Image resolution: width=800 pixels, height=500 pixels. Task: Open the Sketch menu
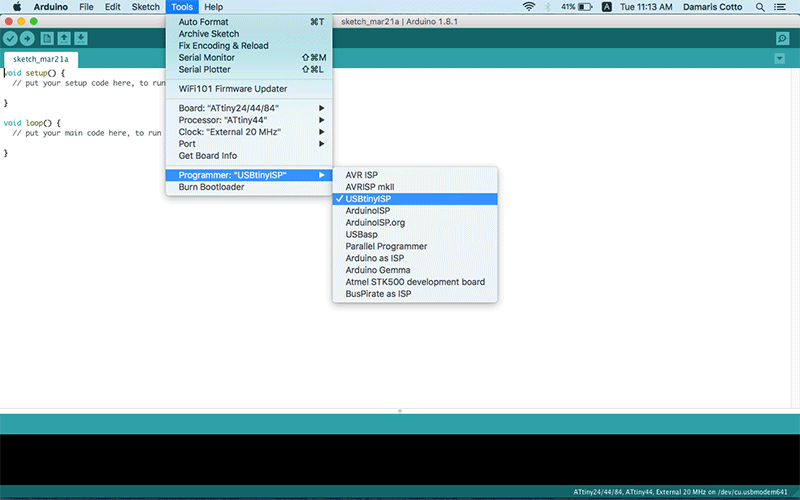pyautogui.click(x=145, y=7)
